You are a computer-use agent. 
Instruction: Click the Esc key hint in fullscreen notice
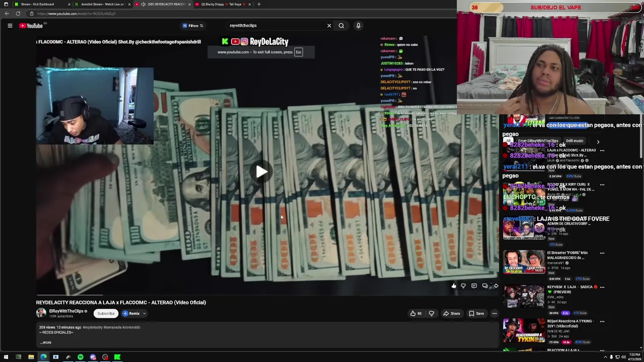pyautogui.click(x=298, y=52)
